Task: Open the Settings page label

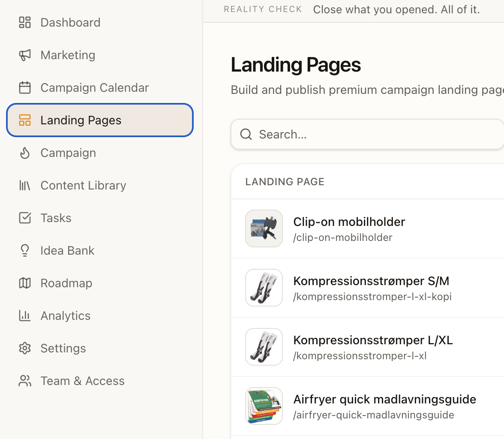Action: point(63,348)
